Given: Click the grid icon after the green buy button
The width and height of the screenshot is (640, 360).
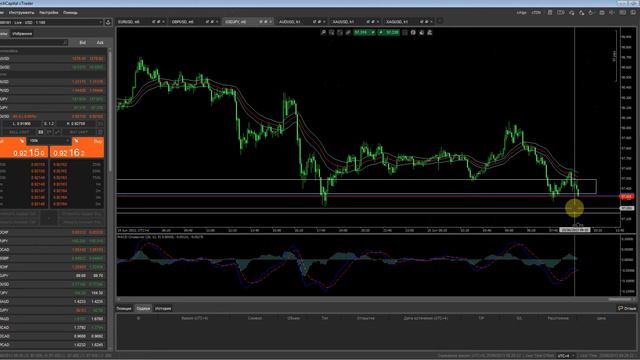Looking at the screenshot, I should tap(405, 32).
